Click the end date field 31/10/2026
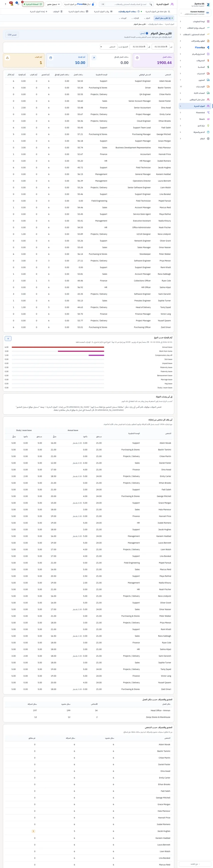 (x=138, y=47)
